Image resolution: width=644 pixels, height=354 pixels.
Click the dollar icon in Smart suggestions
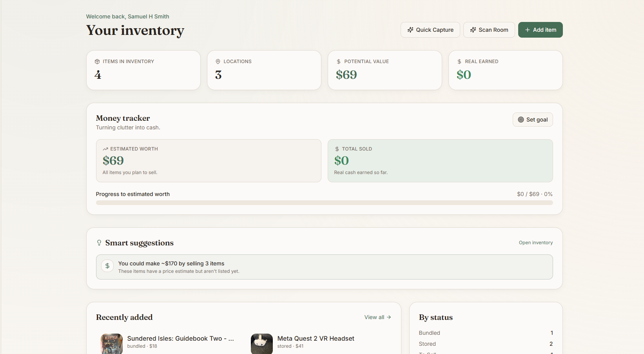(x=107, y=266)
